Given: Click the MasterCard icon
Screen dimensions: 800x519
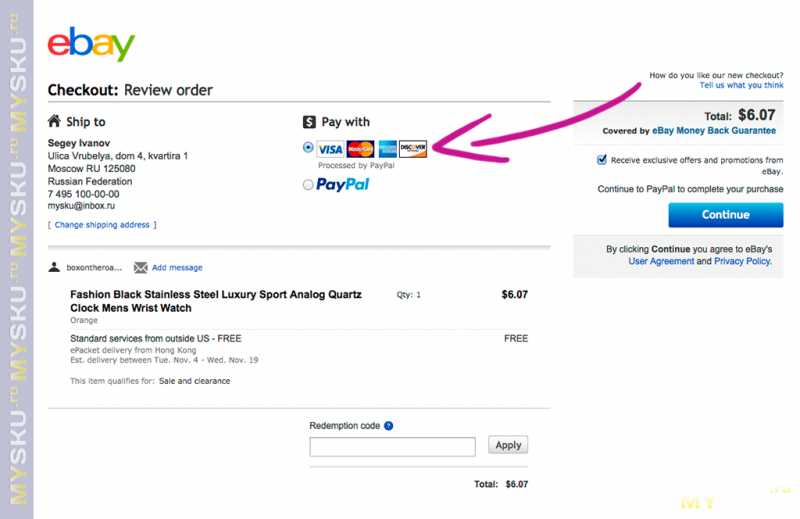Looking at the screenshot, I should (x=361, y=149).
